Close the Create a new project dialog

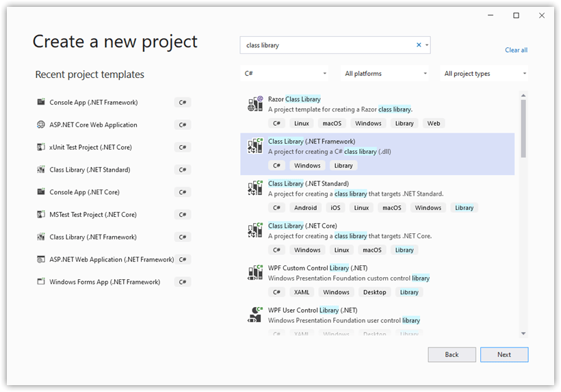pyautogui.click(x=542, y=15)
